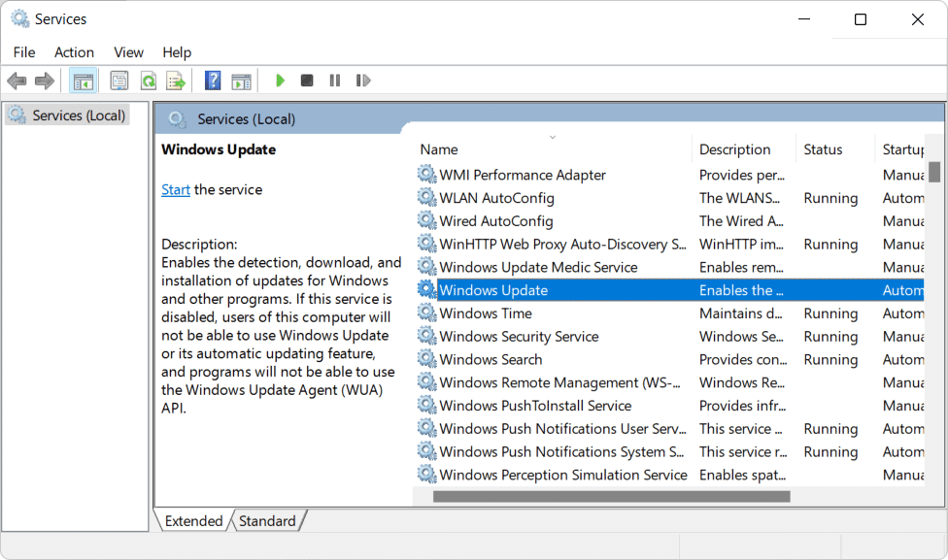Viewport: 948px width, 560px height.
Task: Click the Start the service link
Action: click(176, 189)
